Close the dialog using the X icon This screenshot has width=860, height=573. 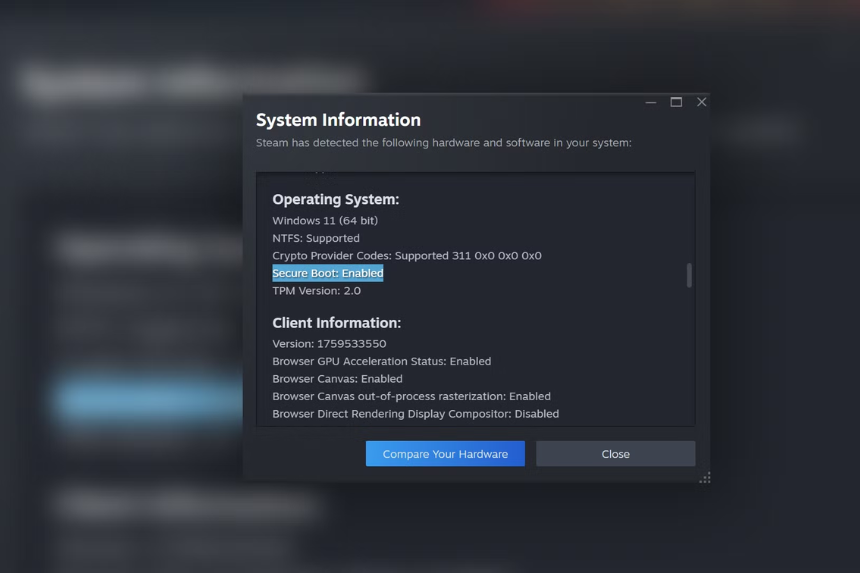click(x=701, y=102)
